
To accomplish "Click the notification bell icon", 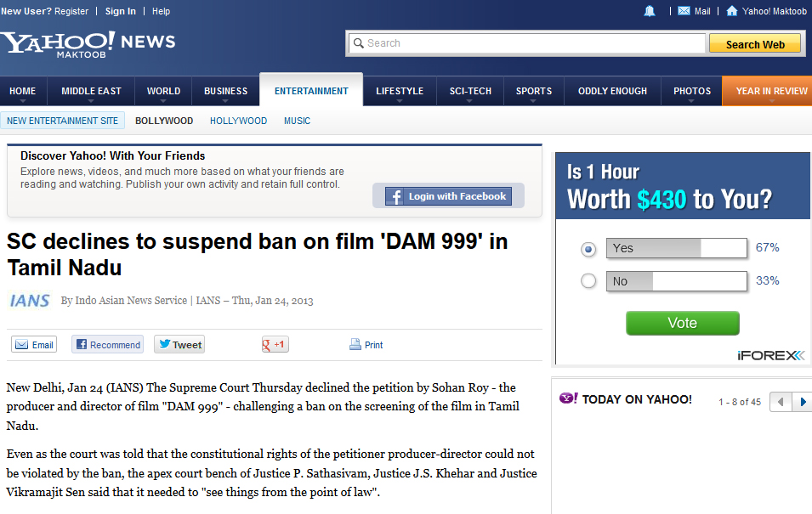I will [650, 11].
